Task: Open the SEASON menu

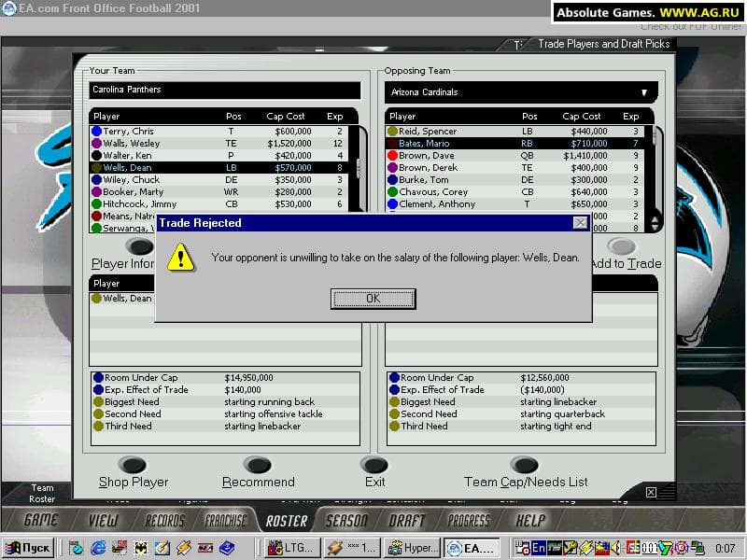Action: (346, 521)
